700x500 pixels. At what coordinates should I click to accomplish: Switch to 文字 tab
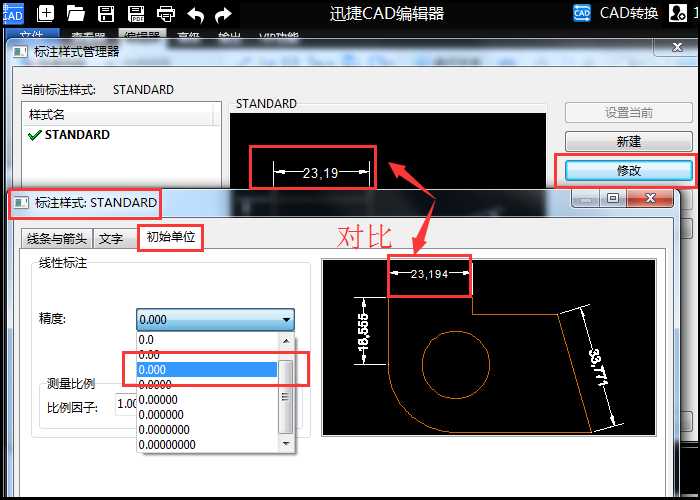[111, 239]
